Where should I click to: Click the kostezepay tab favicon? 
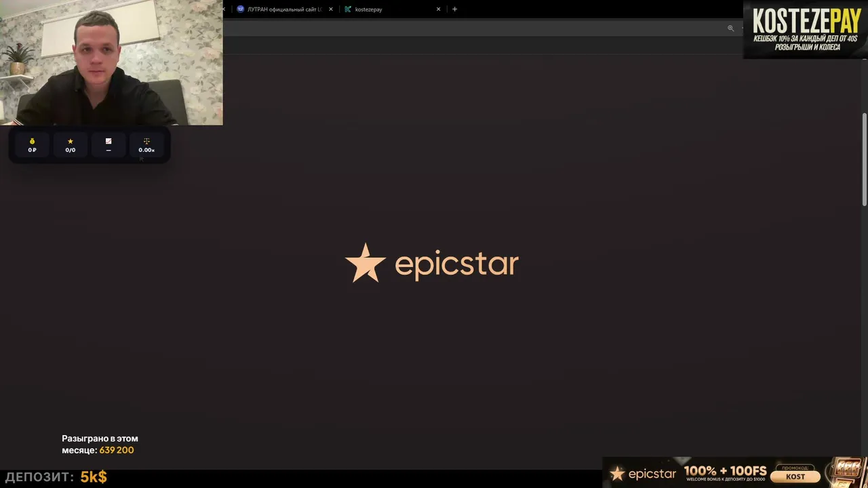point(348,9)
